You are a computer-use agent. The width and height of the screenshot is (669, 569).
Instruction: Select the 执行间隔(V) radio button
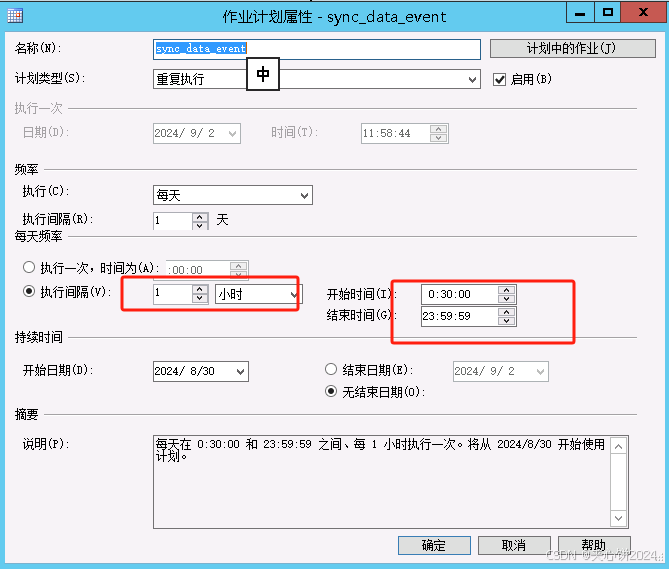[29, 291]
